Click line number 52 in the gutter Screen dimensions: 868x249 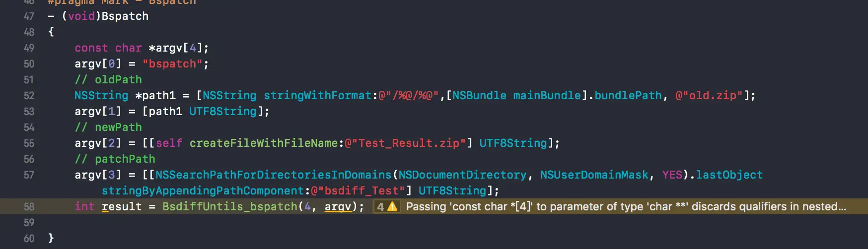[x=29, y=96]
